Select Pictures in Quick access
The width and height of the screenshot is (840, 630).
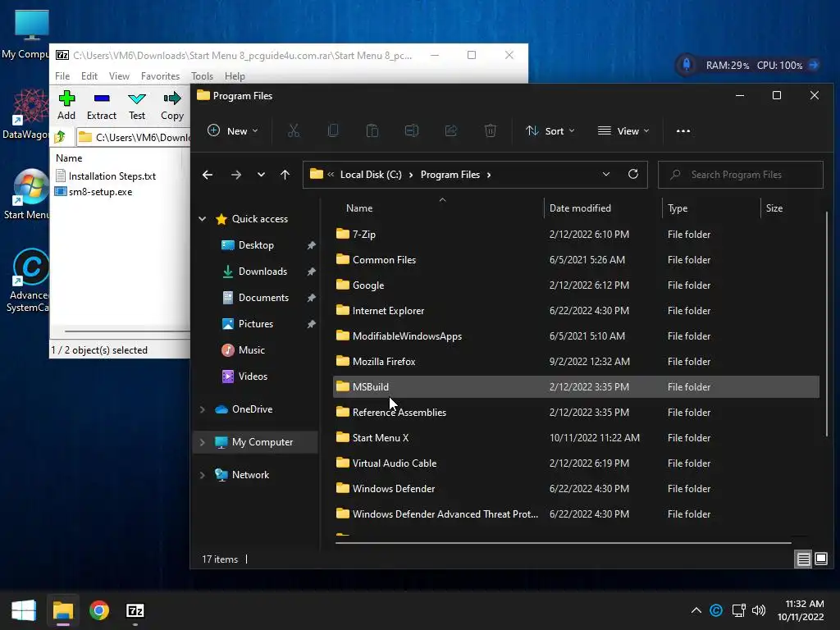point(256,323)
